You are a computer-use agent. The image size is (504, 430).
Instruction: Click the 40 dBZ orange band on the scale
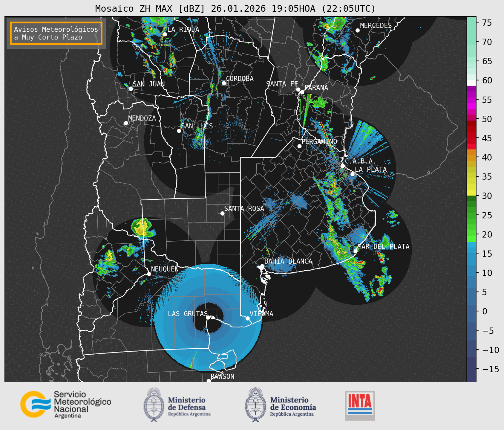(471, 157)
